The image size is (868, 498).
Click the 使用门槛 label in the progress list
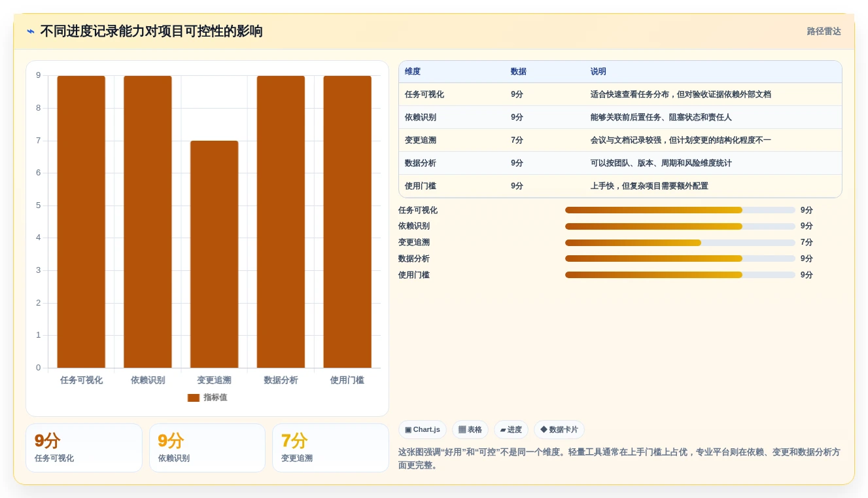click(414, 275)
